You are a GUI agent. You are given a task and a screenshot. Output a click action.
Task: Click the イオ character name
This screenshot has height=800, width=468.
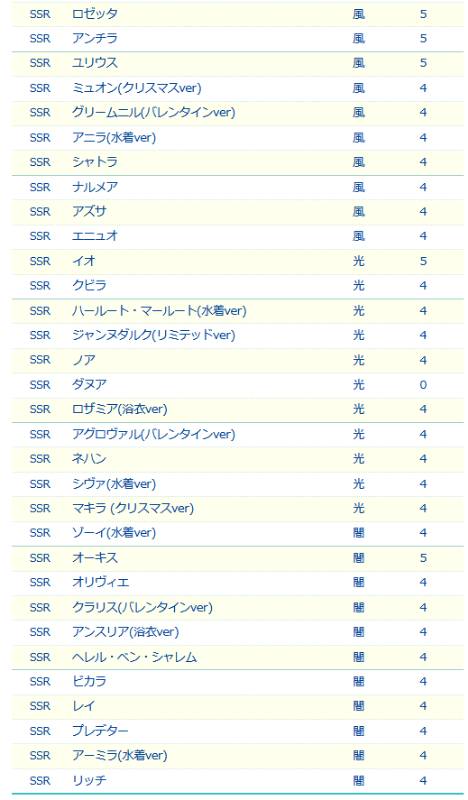(x=84, y=261)
